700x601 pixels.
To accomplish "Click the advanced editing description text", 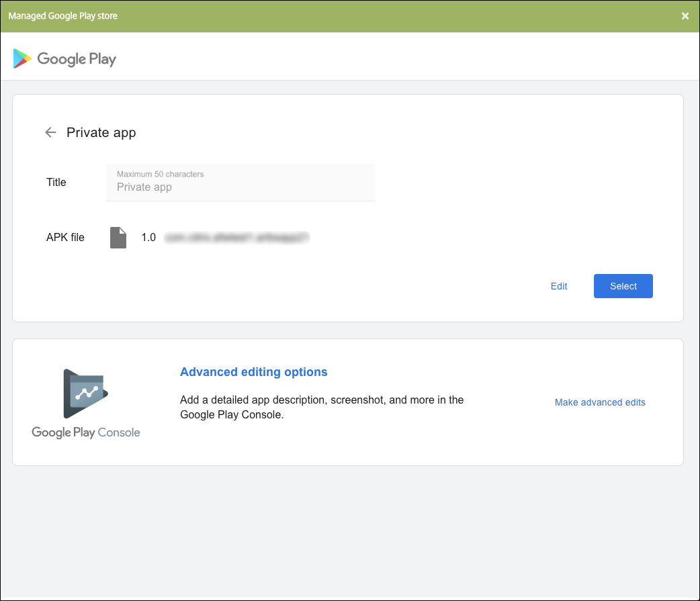I will [x=322, y=408].
